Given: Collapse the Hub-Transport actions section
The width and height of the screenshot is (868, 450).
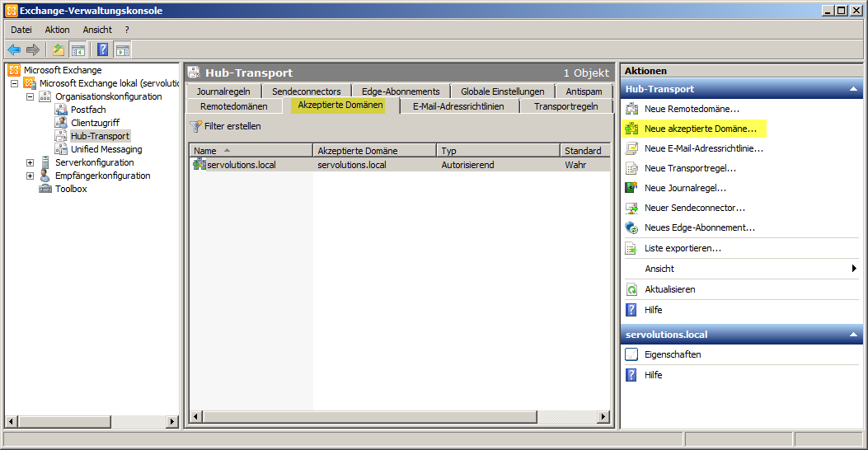Looking at the screenshot, I should click(853, 88).
